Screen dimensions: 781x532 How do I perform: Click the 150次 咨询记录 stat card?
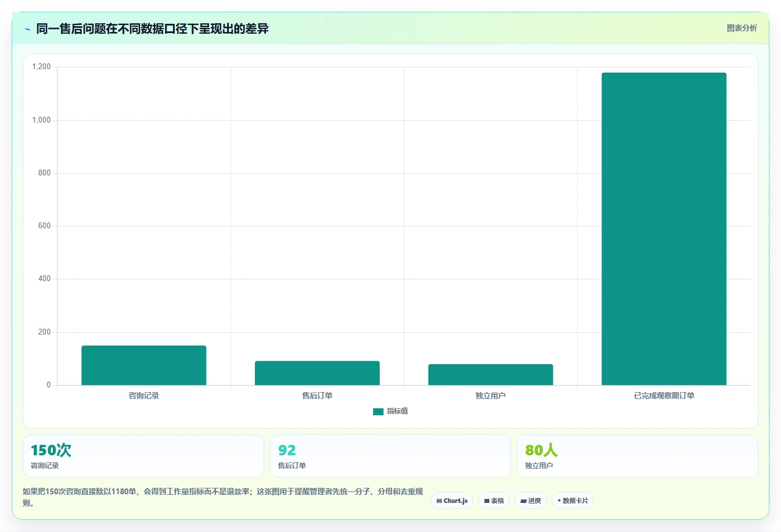click(x=143, y=456)
